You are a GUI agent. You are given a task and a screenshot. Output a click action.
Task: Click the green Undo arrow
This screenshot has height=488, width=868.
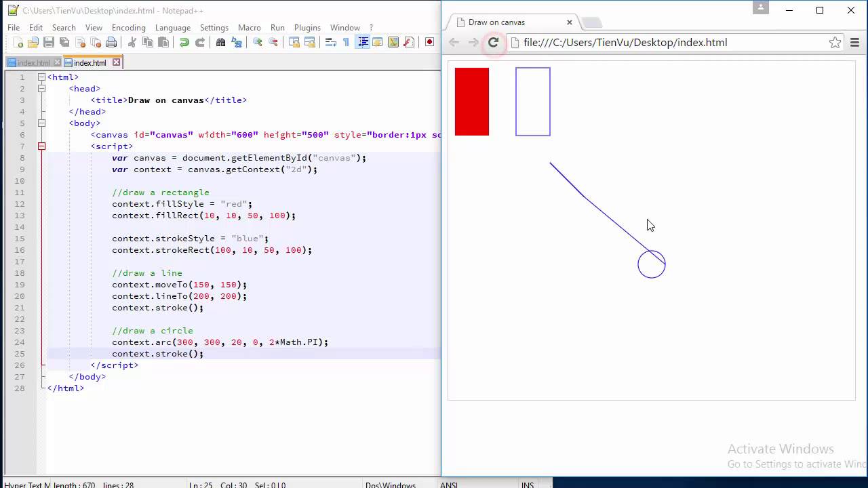click(184, 42)
